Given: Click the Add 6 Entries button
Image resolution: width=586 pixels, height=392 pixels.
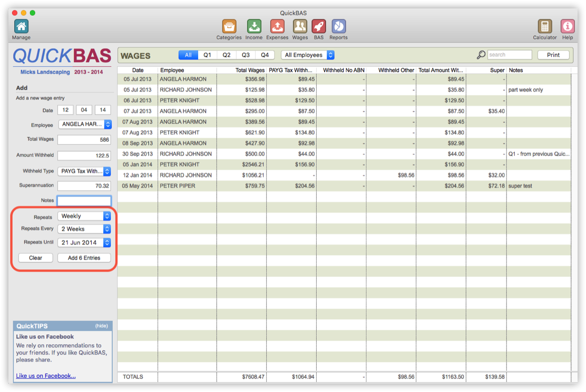Looking at the screenshot, I should [84, 258].
